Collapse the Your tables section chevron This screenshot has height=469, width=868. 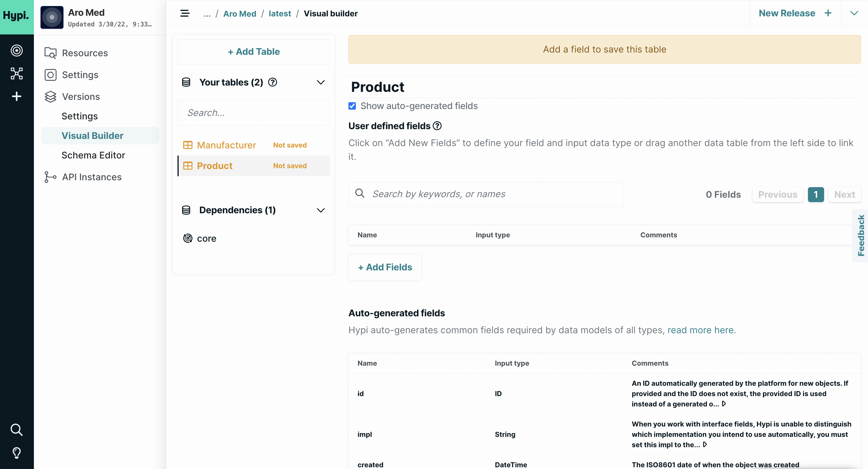tap(321, 82)
